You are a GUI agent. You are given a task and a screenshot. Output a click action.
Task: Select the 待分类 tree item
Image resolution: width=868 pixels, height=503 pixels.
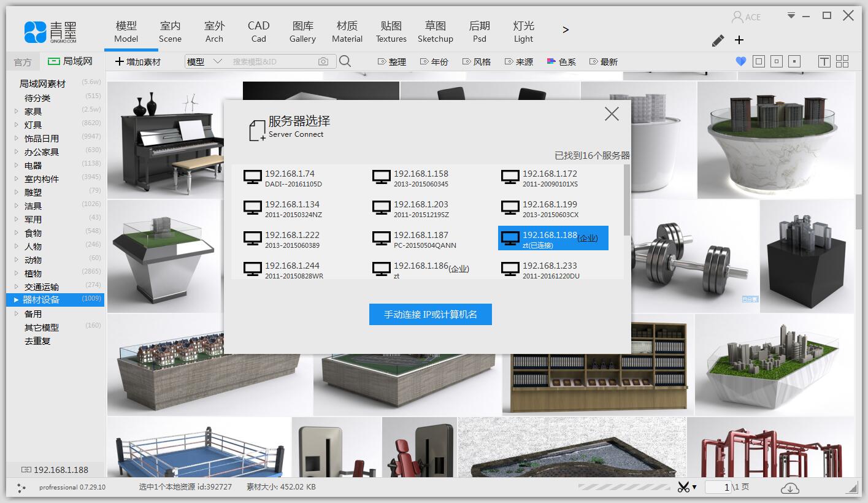click(x=37, y=98)
